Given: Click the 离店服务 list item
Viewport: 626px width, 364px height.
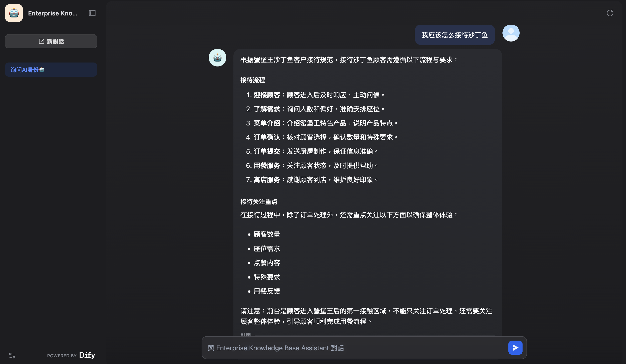Looking at the screenshot, I should click(312, 180).
